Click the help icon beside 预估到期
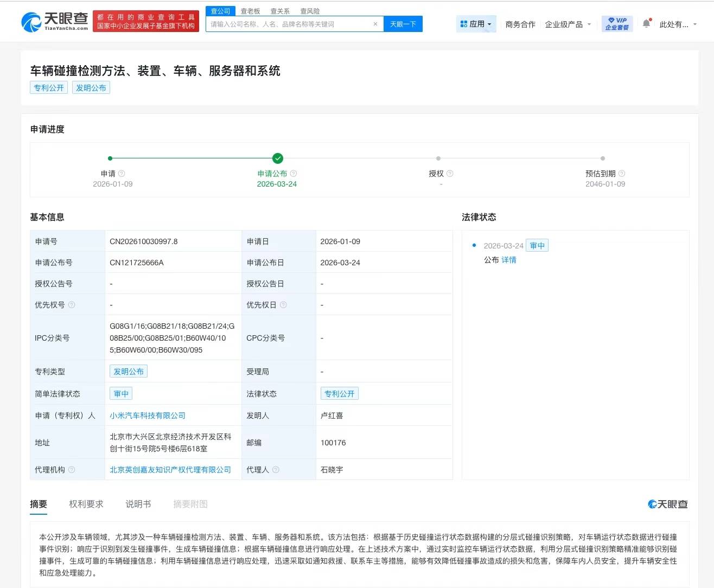 622,173
